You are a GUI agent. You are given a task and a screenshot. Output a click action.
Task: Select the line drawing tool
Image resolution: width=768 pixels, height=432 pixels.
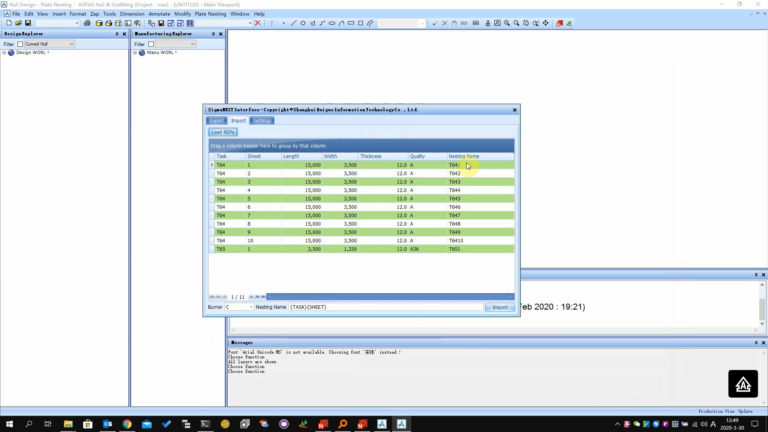[x=293, y=23]
